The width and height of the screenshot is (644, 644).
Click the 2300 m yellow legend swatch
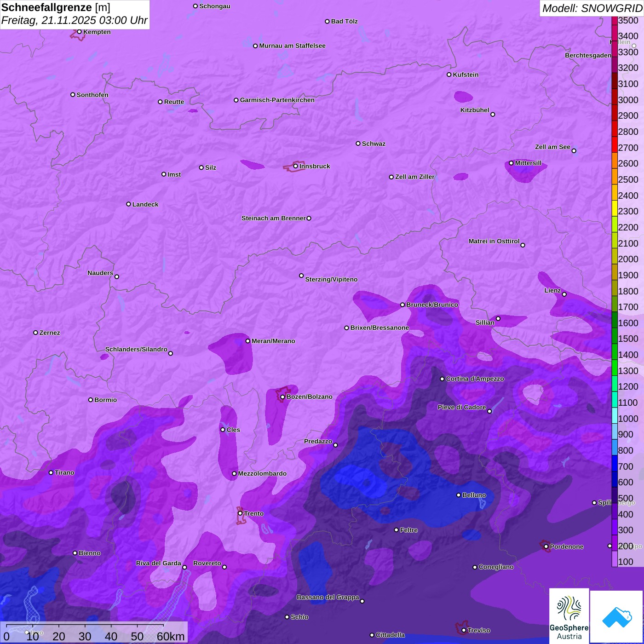point(615,208)
